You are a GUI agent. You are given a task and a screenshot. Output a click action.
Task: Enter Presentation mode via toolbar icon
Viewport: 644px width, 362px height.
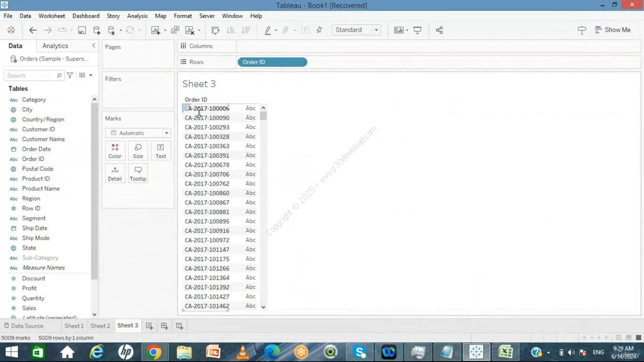click(x=418, y=30)
